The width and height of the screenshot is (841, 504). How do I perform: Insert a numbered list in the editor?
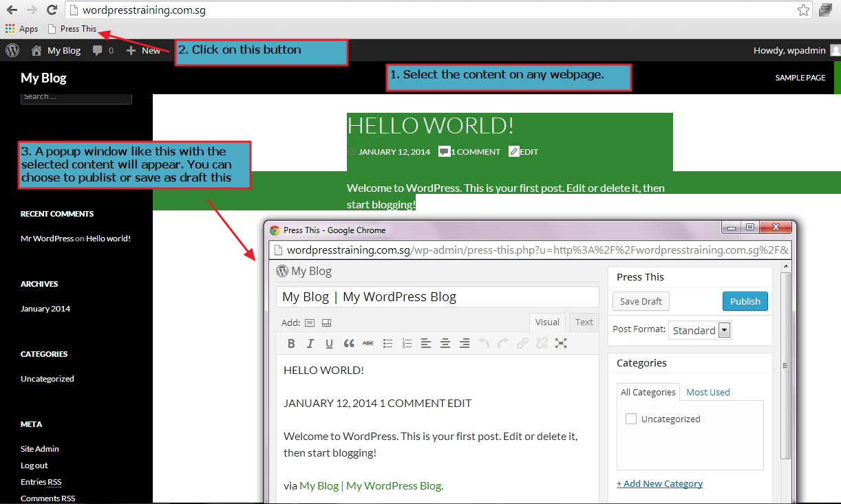pos(407,343)
